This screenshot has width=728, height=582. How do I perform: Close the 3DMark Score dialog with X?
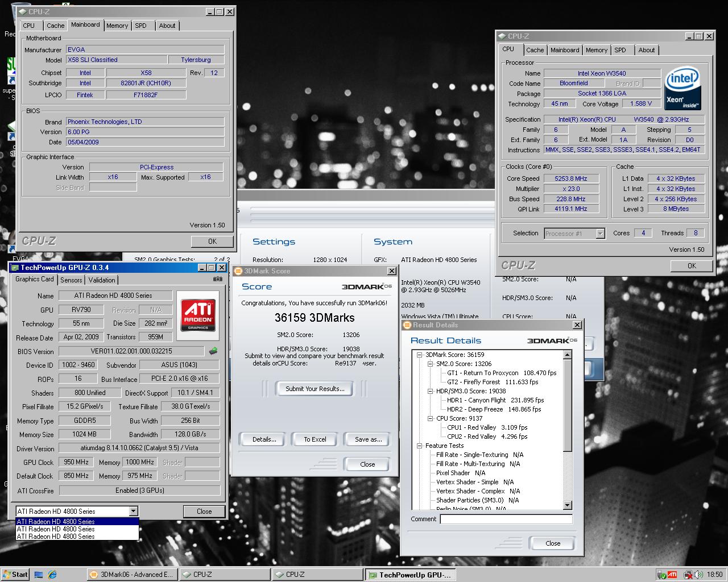tap(391, 271)
